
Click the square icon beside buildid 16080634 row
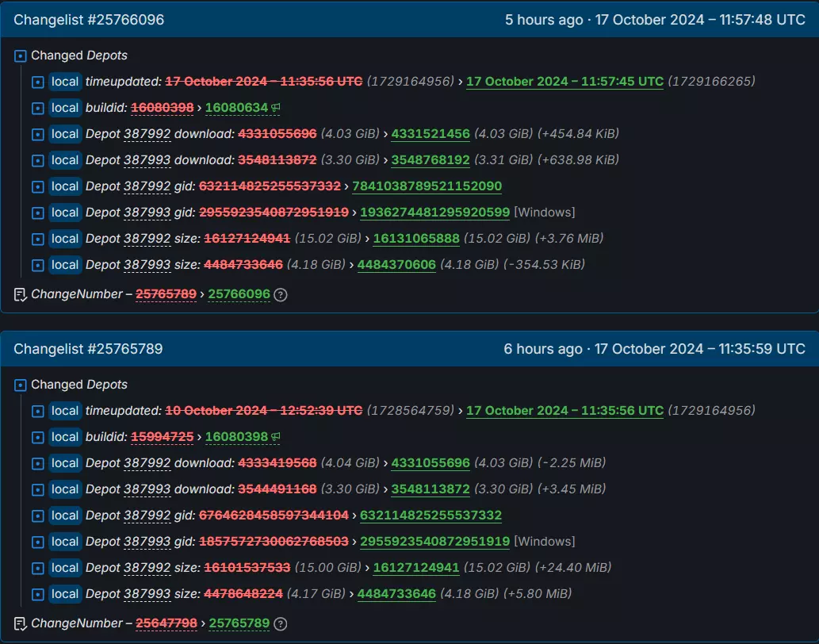pos(37,108)
